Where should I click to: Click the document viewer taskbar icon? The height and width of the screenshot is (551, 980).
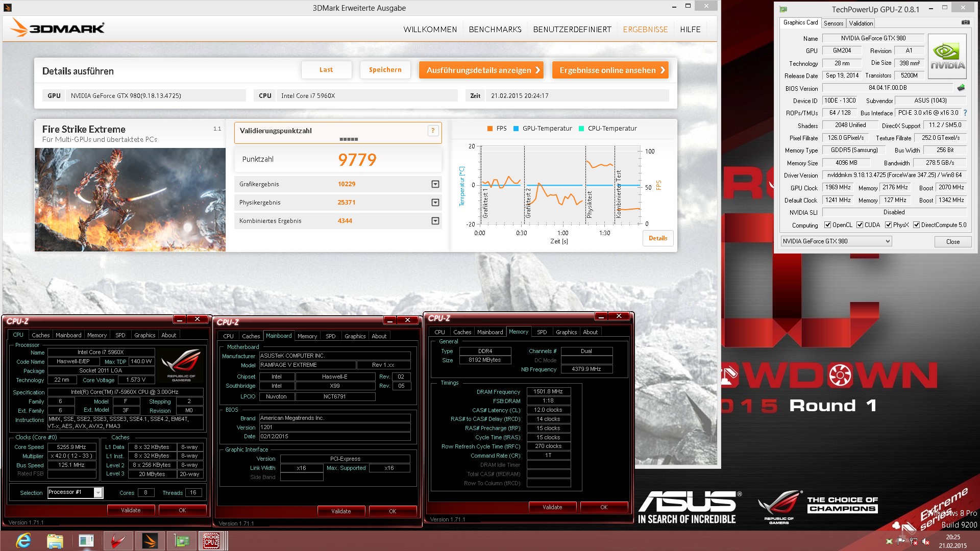(x=86, y=541)
